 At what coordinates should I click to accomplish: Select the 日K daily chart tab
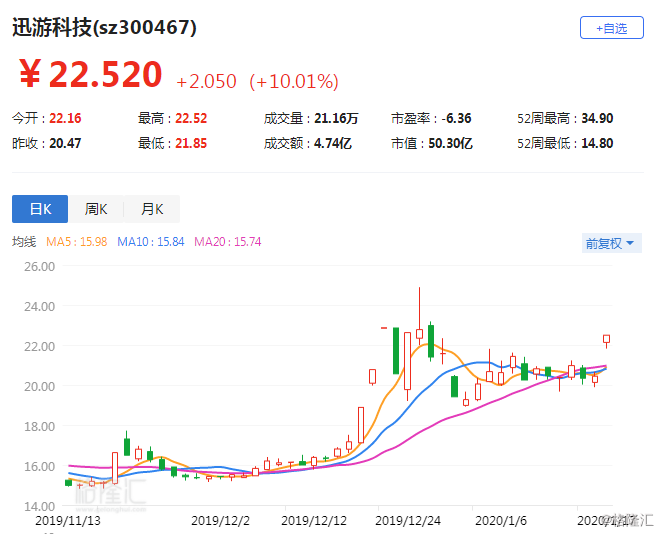(40, 209)
